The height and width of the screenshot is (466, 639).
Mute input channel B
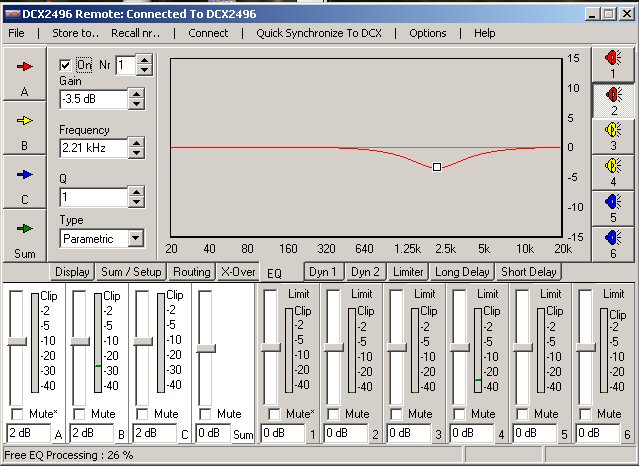[x=79, y=414]
